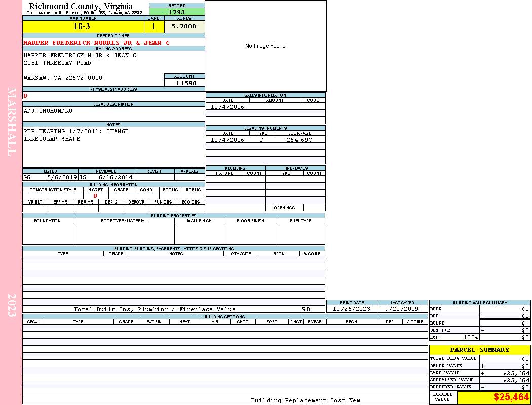Click the ADJ OMOHUNDRO legal description text
The height and width of the screenshot is (405, 532).
coord(48,111)
